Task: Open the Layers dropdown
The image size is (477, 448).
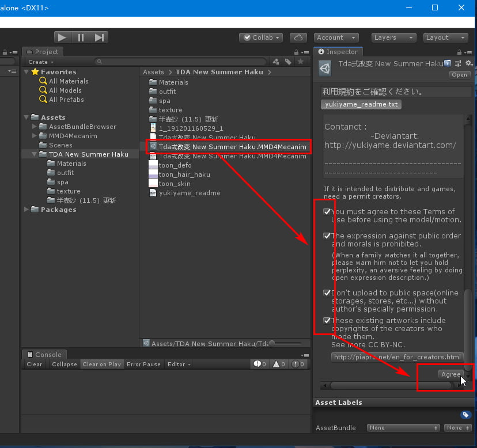Action: [x=393, y=37]
